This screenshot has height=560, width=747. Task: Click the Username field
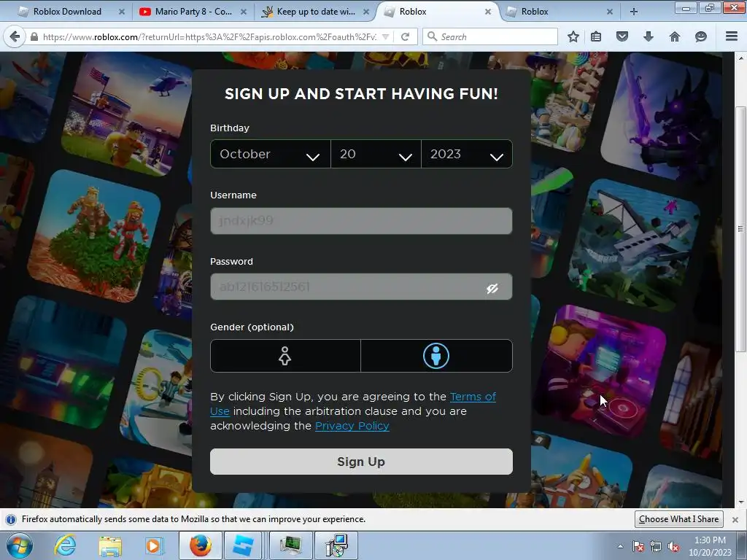[x=361, y=221]
